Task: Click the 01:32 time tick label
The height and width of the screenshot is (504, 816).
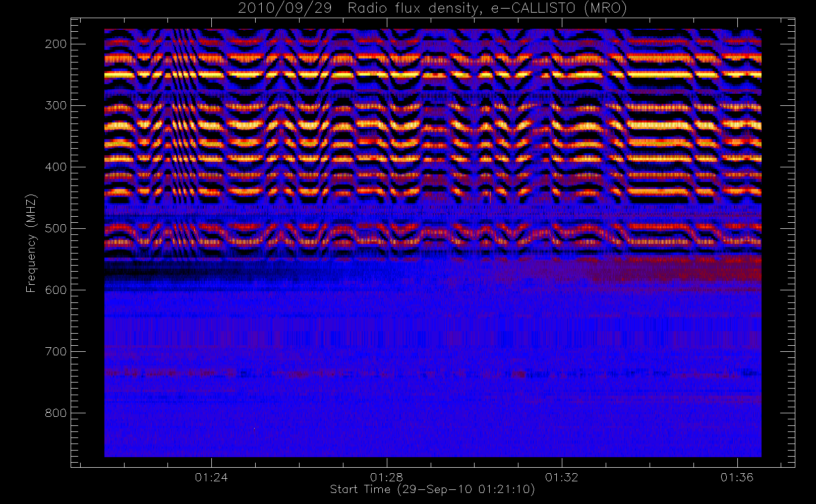Action: pyautogui.click(x=562, y=477)
